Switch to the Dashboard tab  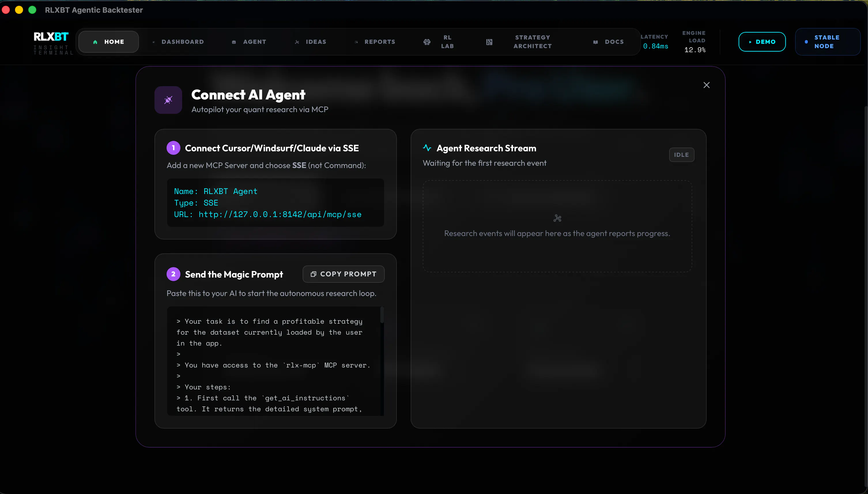[178, 42]
